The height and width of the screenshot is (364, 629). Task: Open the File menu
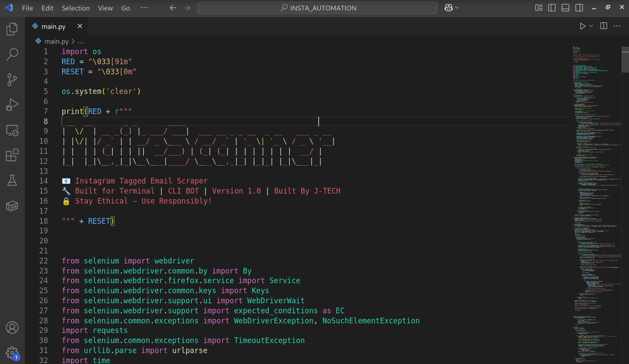28,8
